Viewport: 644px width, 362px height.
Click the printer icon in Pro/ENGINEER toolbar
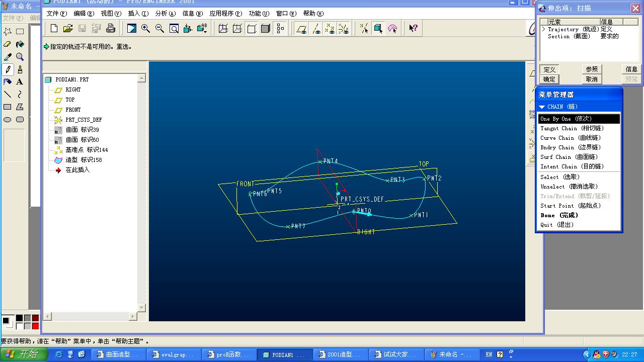pos(111,28)
